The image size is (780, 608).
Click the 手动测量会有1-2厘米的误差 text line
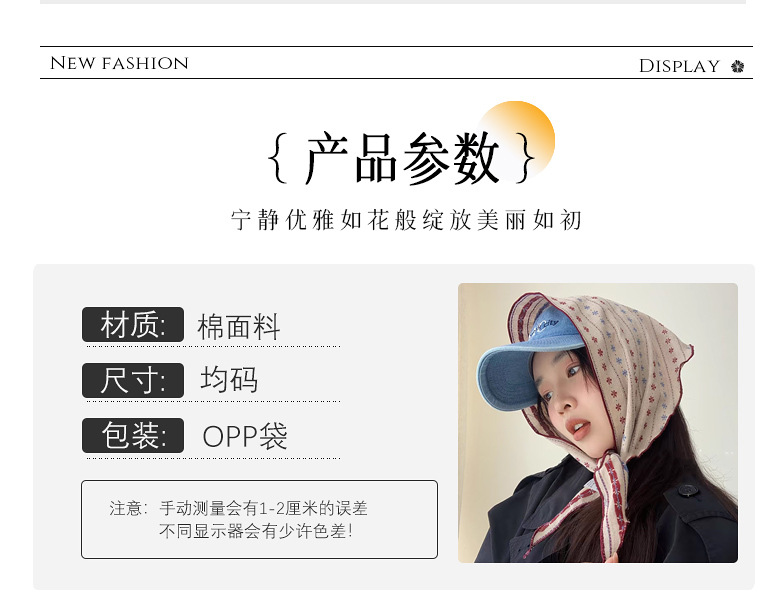(x=264, y=508)
